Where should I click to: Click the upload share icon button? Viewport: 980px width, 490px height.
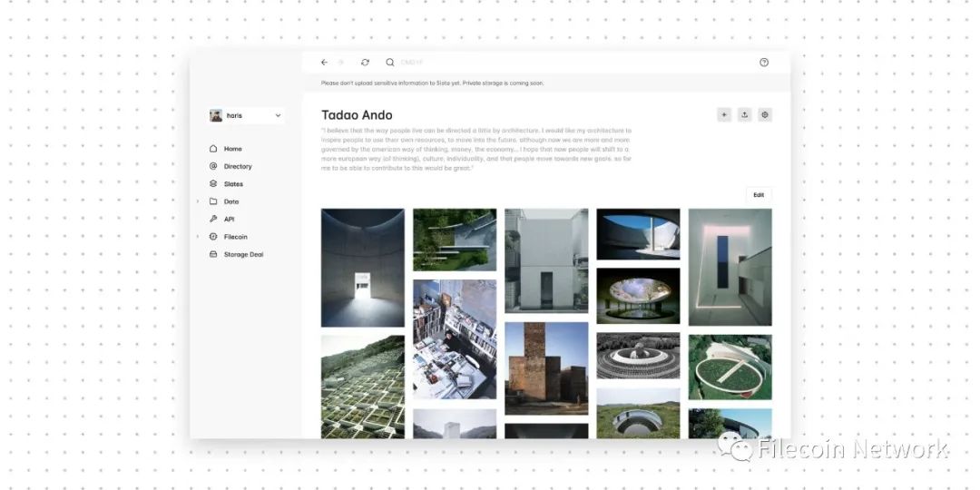[744, 115]
